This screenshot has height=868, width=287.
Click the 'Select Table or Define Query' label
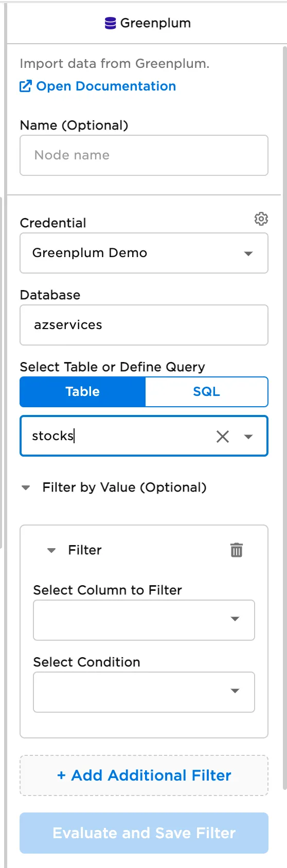113,367
